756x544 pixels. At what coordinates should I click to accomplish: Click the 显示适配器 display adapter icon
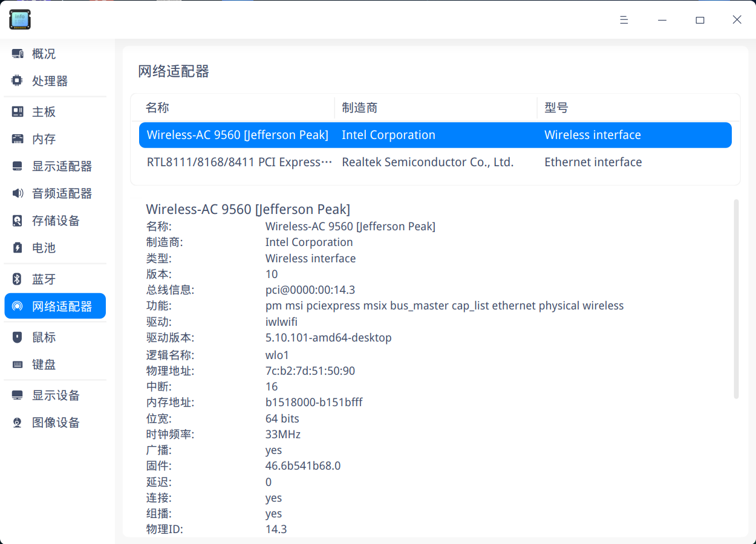18,166
